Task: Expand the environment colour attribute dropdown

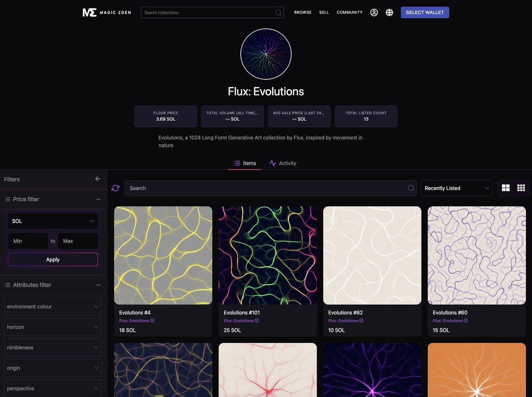Action: click(53, 306)
